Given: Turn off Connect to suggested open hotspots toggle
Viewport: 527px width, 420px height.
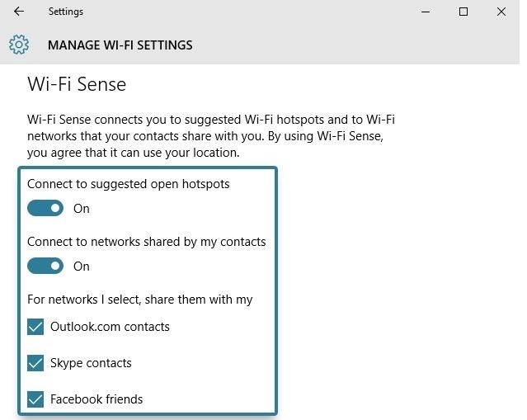Looking at the screenshot, I should [x=45, y=209].
